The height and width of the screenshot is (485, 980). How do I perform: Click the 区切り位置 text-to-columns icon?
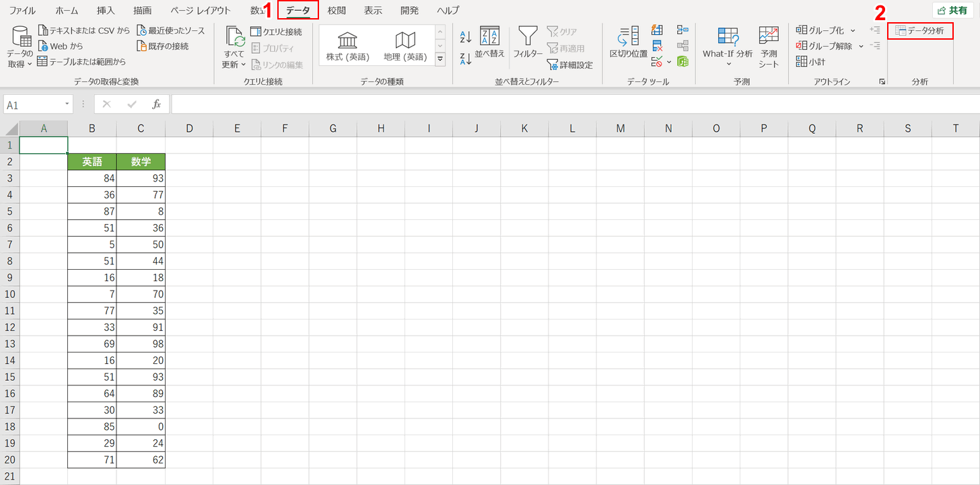(628, 42)
